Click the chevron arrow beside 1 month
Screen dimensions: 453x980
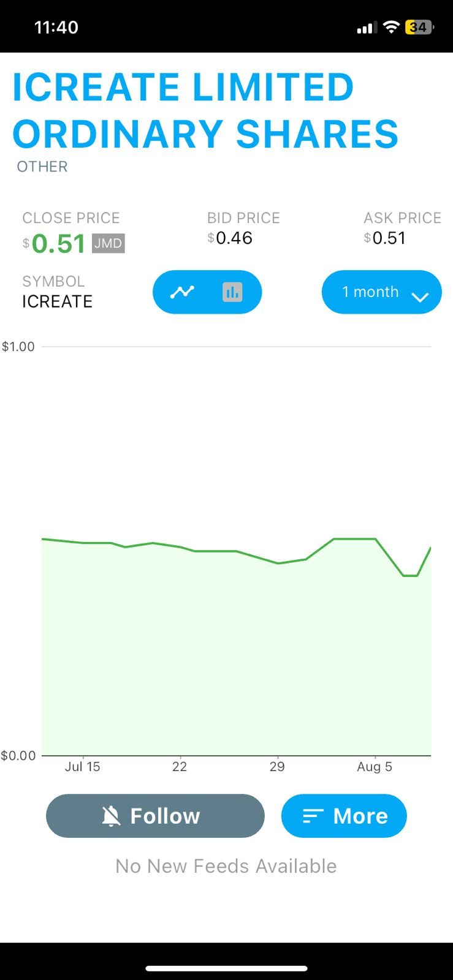tap(420, 297)
